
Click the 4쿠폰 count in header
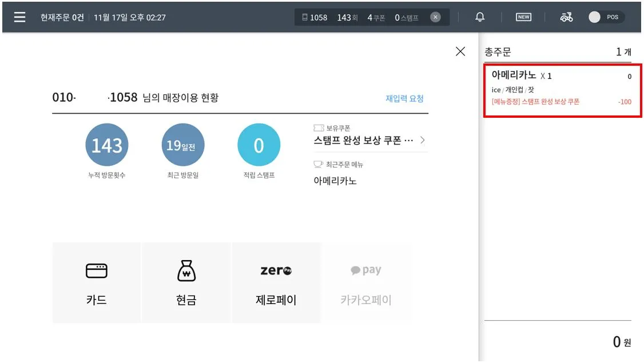point(376,18)
